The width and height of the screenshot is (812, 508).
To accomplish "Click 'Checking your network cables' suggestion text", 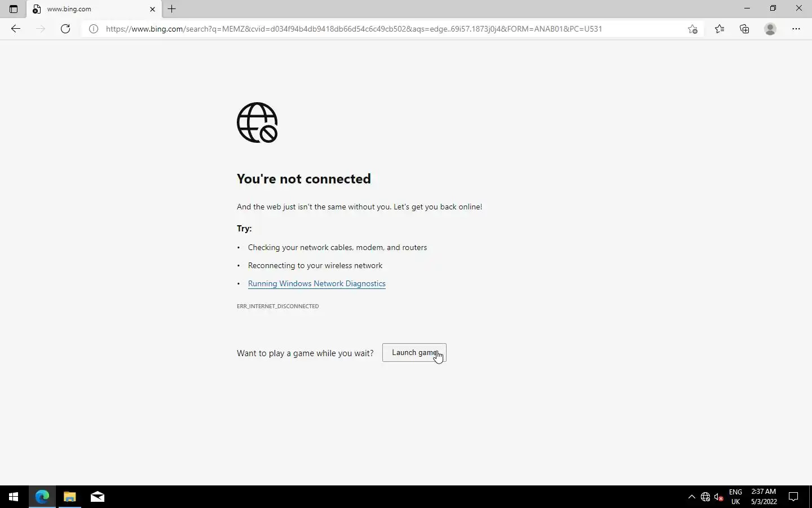I will point(337,247).
